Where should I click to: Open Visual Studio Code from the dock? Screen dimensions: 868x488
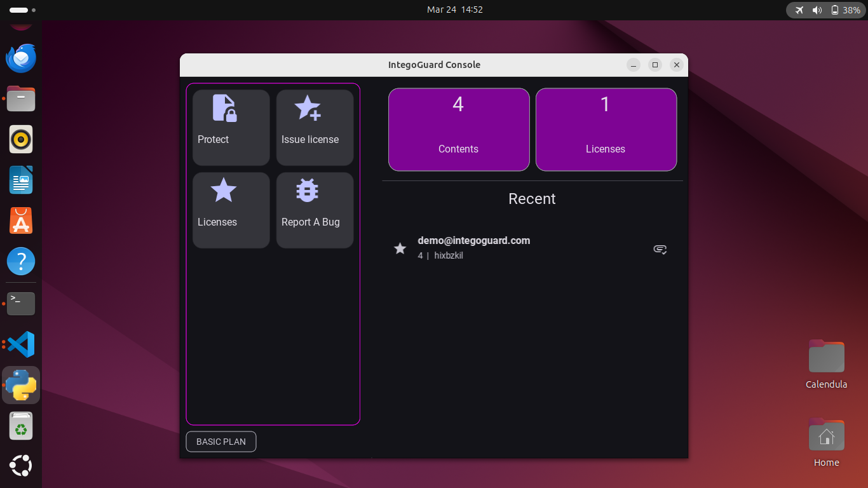tap(21, 344)
